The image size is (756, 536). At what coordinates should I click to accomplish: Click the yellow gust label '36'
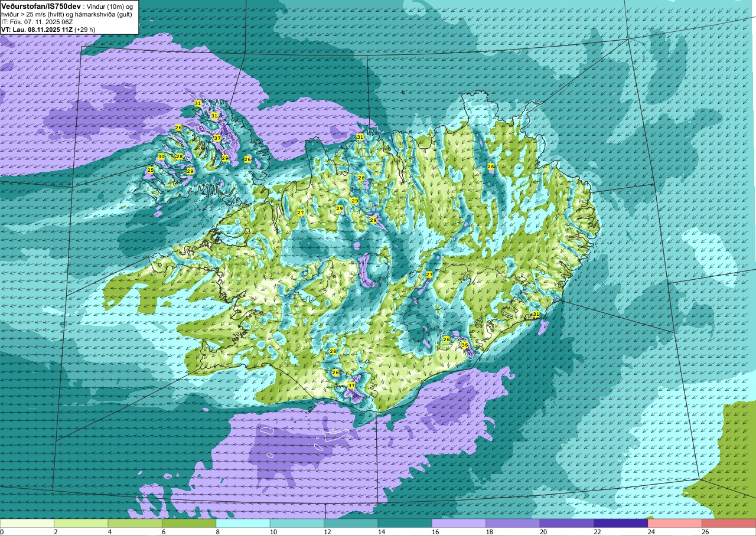pyautogui.click(x=465, y=345)
